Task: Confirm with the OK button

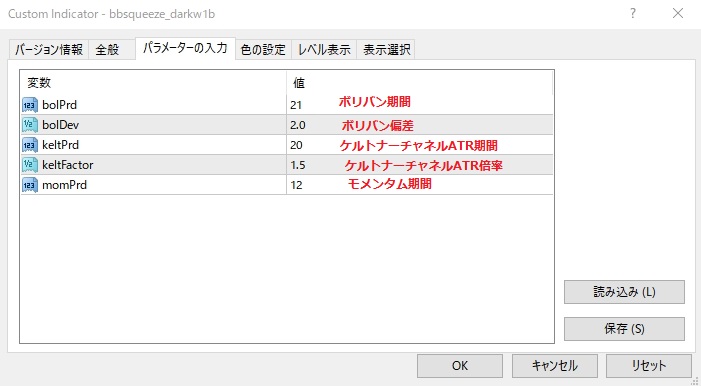Action: [460, 366]
